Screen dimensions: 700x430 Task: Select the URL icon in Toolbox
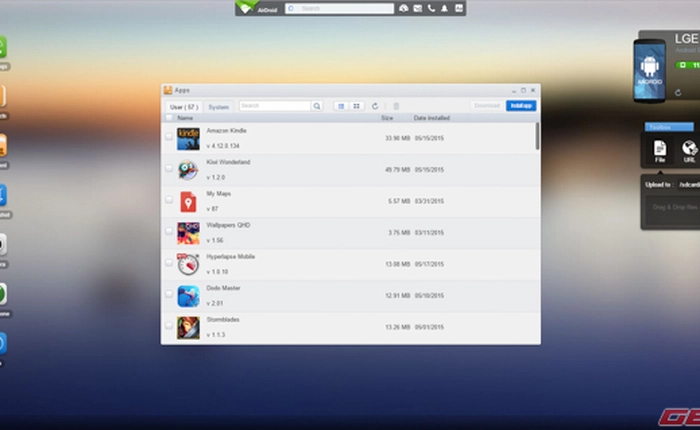(x=689, y=150)
